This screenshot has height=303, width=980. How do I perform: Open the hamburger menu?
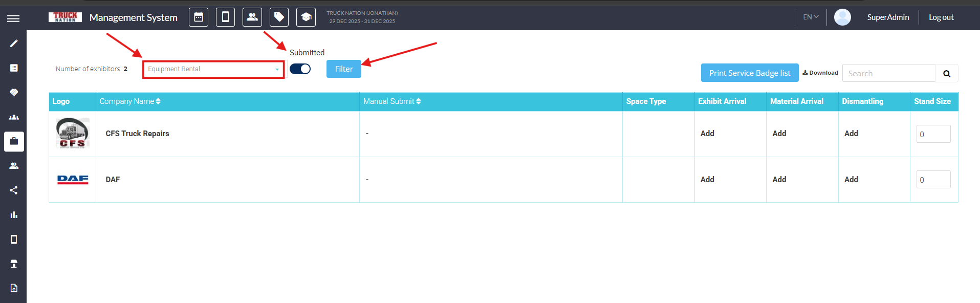tap(13, 18)
